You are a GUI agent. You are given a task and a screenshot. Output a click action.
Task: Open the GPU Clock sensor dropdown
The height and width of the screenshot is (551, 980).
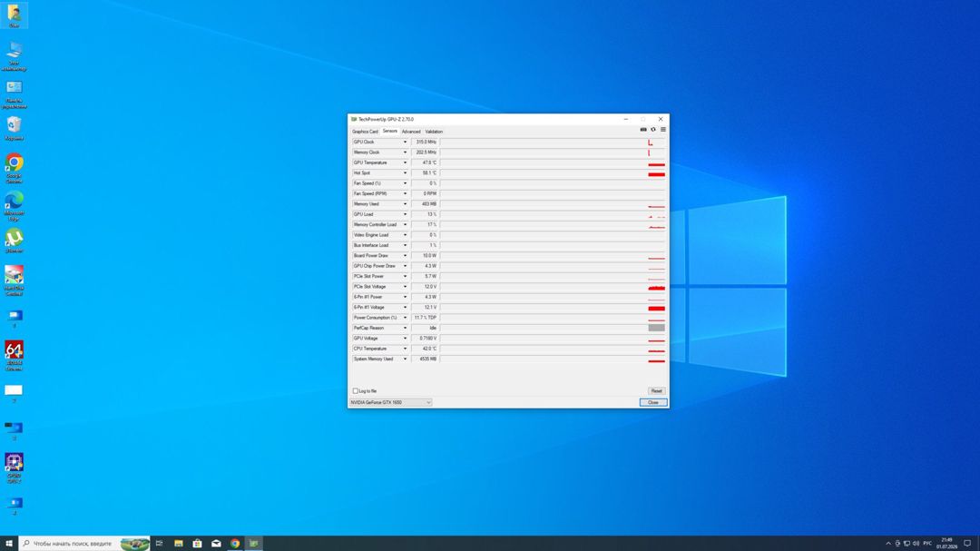click(405, 142)
